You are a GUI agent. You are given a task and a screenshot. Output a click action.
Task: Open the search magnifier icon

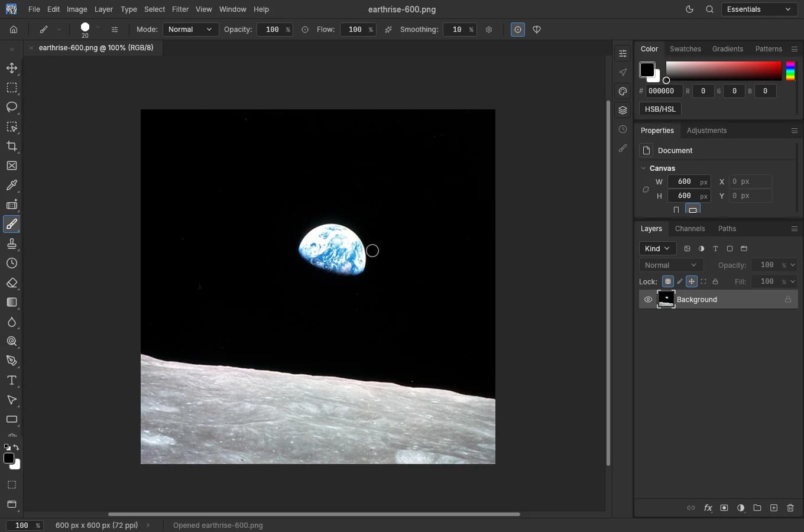pyautogui.click(x=709, y=9)
